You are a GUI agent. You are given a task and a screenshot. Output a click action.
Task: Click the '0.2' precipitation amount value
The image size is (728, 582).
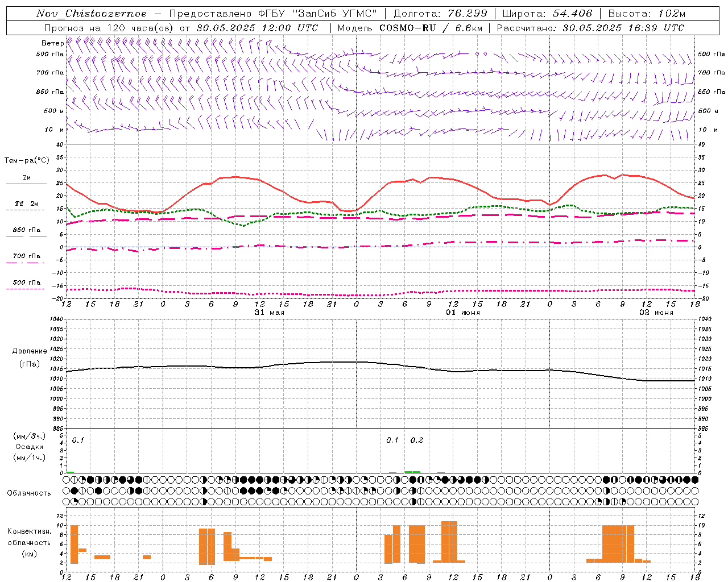(417, 440)
